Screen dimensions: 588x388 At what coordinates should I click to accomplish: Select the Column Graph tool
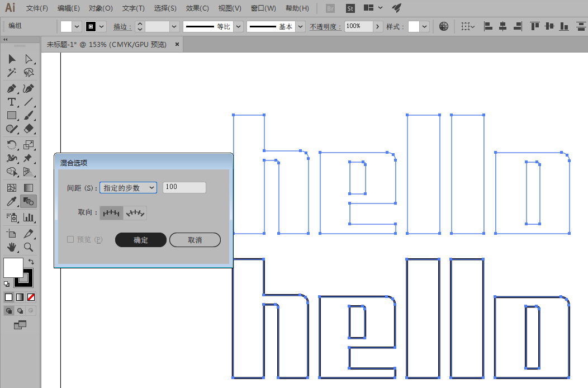(x=29, y=217)
